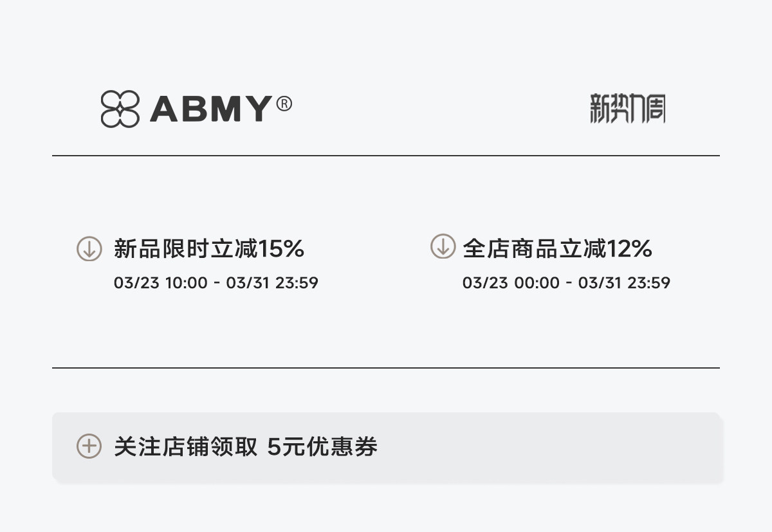Click the ABMY brand wordmark
The image size is (772, 532).
211,109
